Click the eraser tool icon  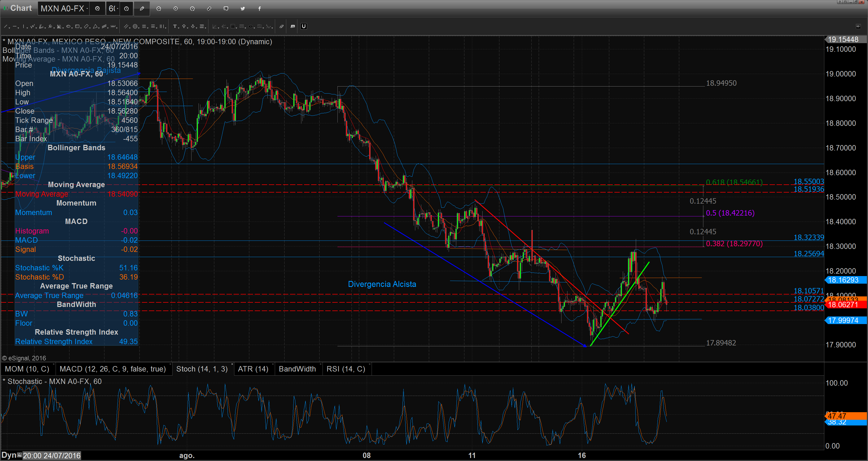coord(281,26)
